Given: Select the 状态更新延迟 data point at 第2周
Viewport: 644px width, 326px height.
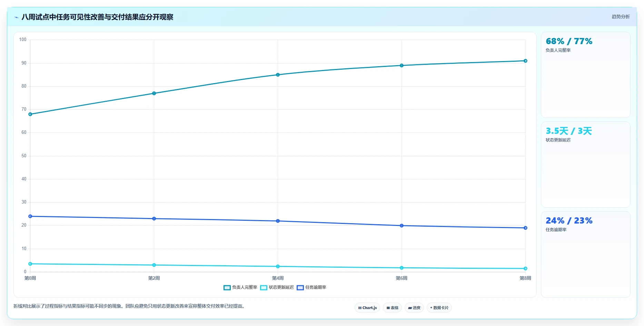Looking at the screenshot, I should coord(154,265).
